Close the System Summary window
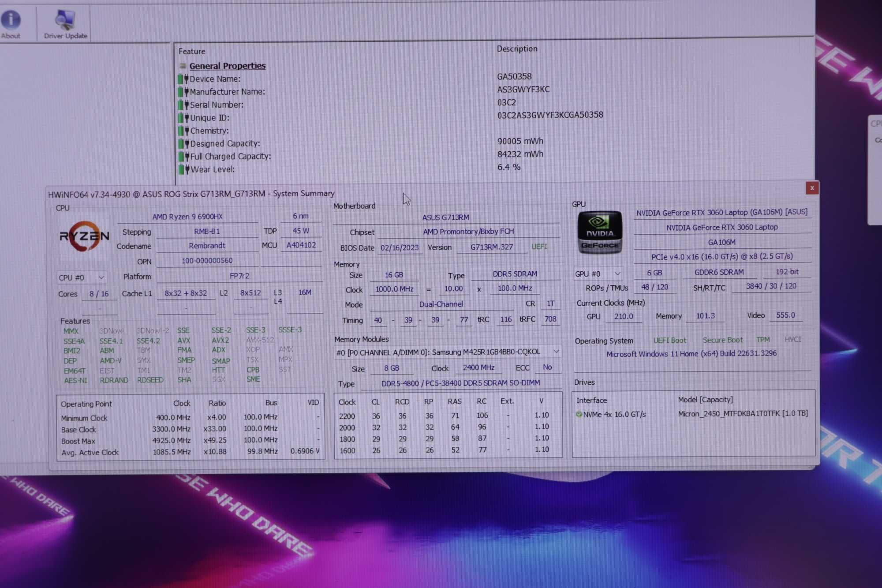882x588 pixels. (812, 188)
